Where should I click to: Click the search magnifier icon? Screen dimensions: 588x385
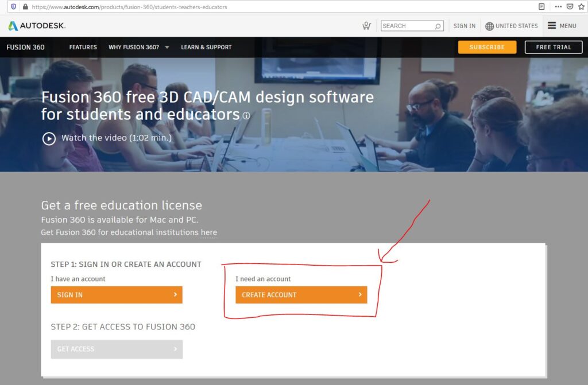click(438, 26)
